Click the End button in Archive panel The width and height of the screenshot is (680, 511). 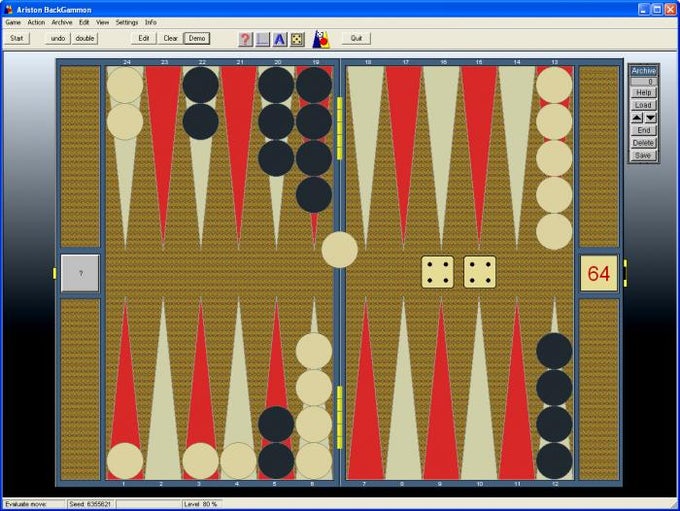click(x=644, y=130)
